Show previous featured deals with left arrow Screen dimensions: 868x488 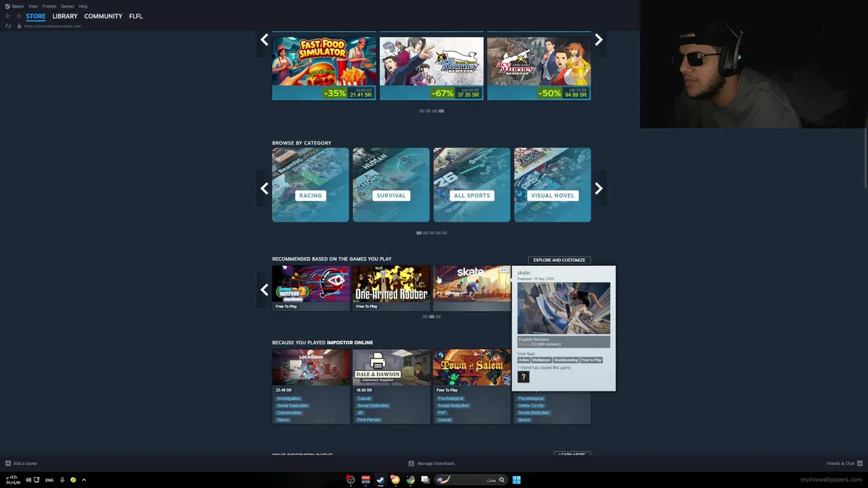[264, 40]
